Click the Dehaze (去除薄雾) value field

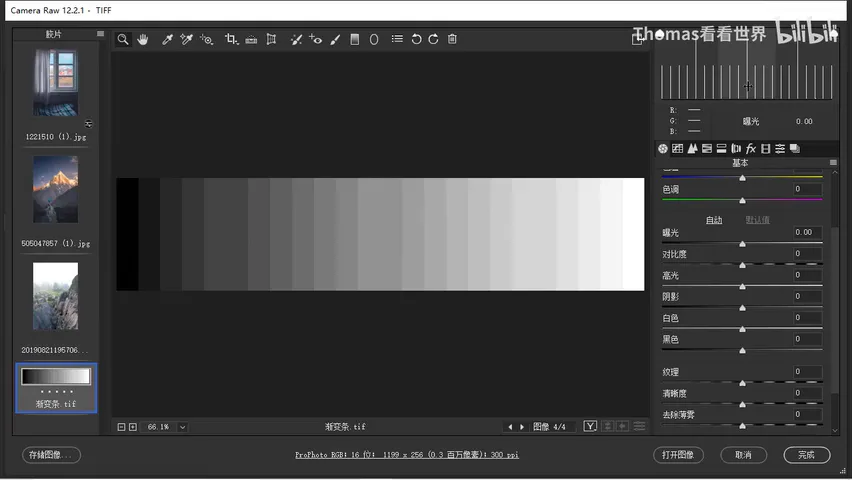click(x=807, y=414)
